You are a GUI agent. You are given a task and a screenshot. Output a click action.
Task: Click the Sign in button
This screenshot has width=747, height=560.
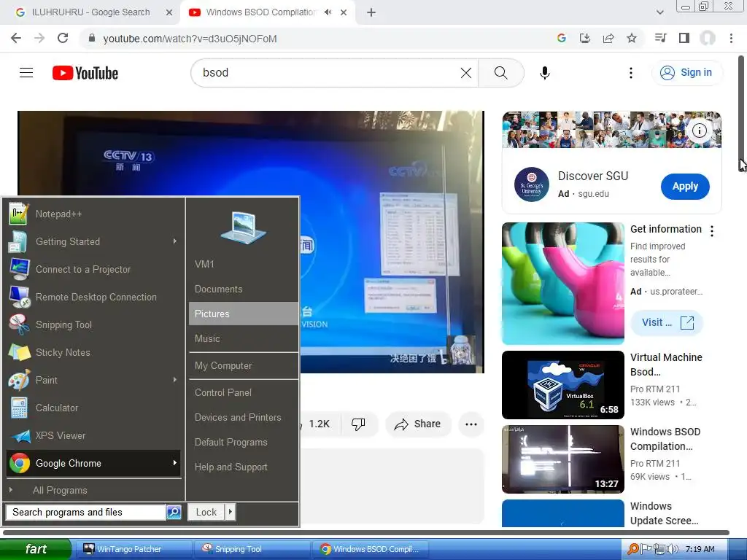(x=686, y=73)
